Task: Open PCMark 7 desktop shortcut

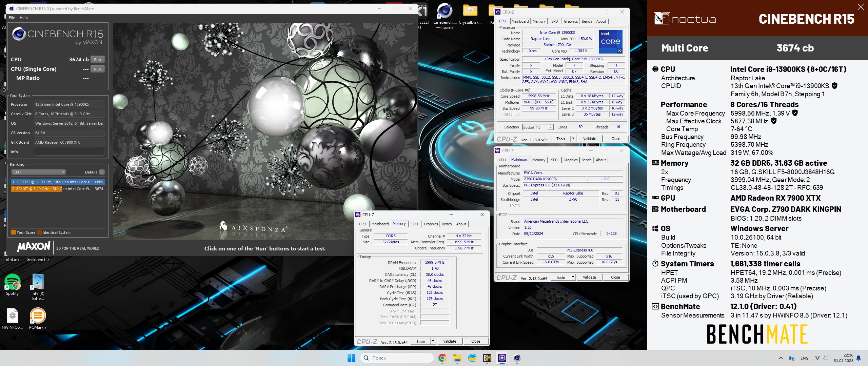Action: [38, 319]
